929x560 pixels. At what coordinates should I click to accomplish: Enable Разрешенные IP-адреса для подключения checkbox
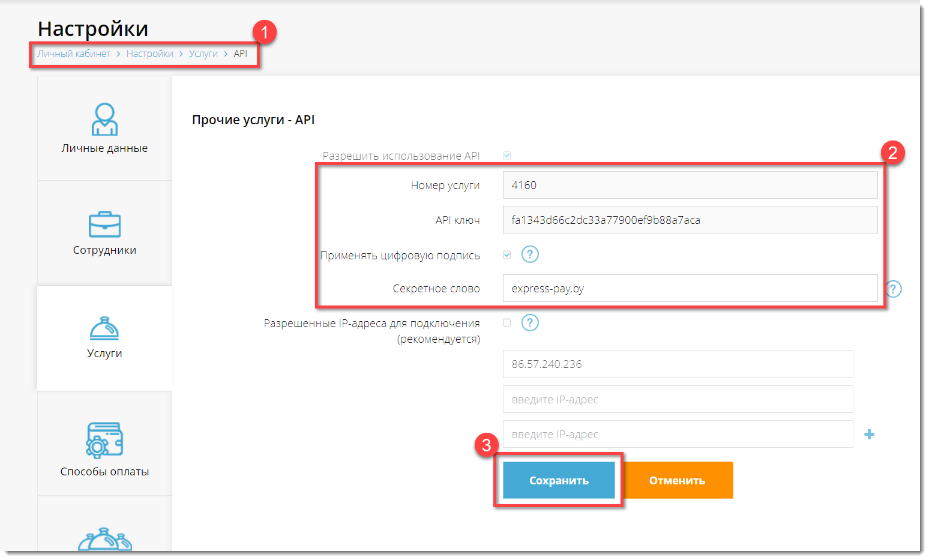pyautogui.click(x=507, y=323)
